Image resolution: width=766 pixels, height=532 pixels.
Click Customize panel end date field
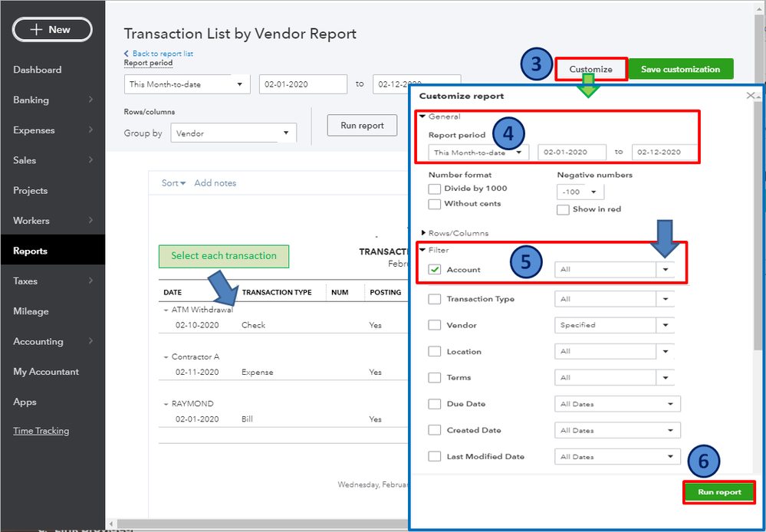pos(664,153)
